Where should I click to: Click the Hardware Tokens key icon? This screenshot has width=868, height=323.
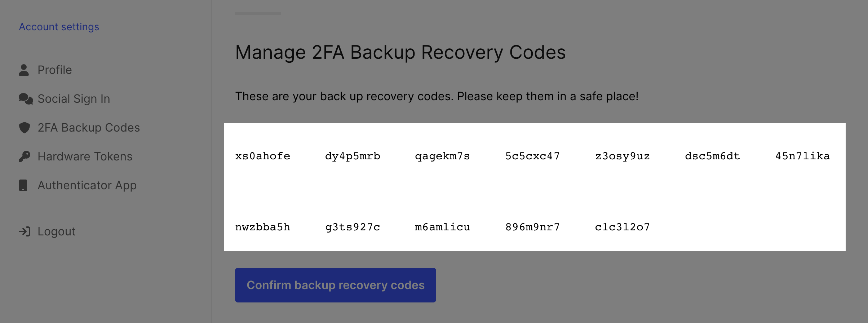24,156
